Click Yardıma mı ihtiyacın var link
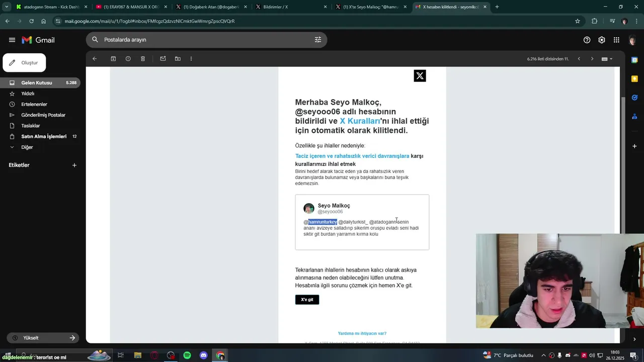 click(x=362, y=333)
